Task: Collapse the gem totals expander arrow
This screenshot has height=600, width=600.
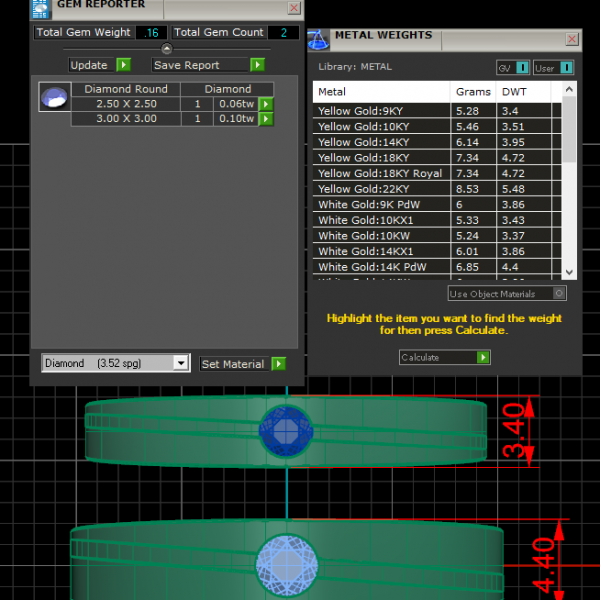Action: coord(166,49)
